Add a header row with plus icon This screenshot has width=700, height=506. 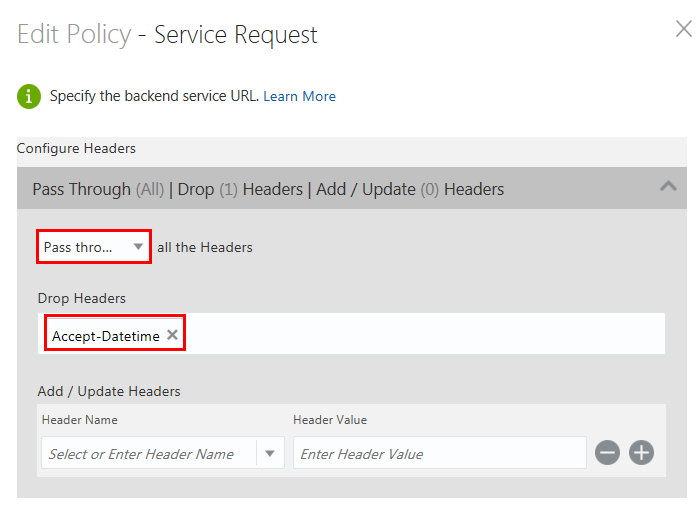[x=642, y=452]
